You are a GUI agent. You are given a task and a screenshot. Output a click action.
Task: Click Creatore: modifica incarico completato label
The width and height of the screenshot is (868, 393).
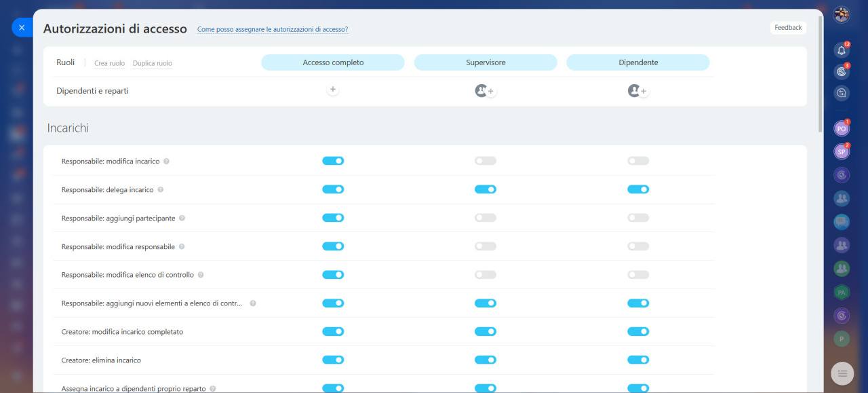click(x=122, y=332)
